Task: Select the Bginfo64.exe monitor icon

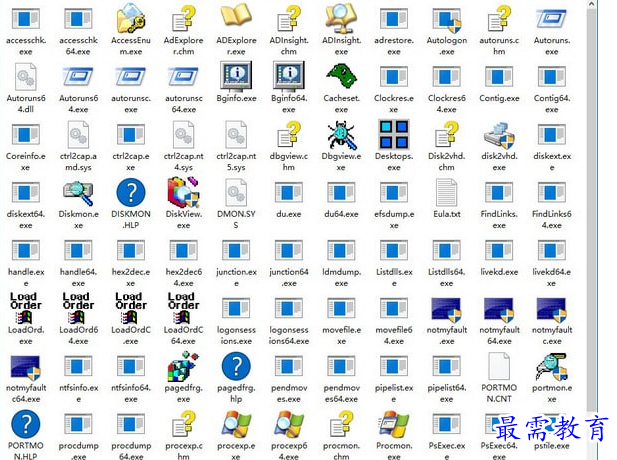Action: click(289, 76)
